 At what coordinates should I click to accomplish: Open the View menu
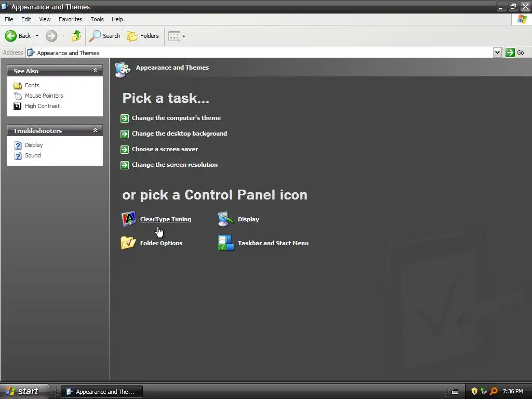click(x=45, y=19)
